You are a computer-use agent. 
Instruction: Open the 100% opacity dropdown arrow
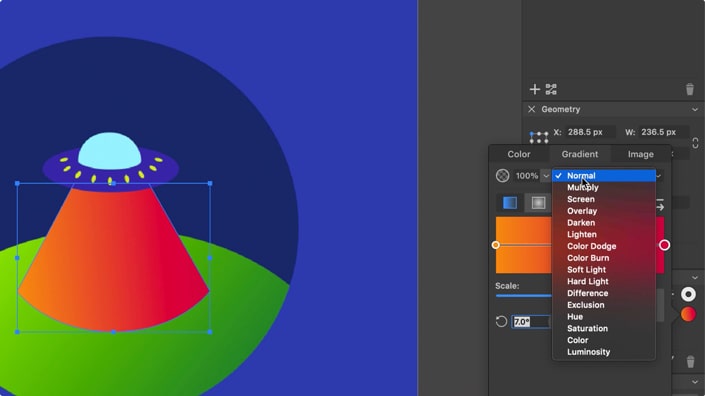[x=545, y=176]
